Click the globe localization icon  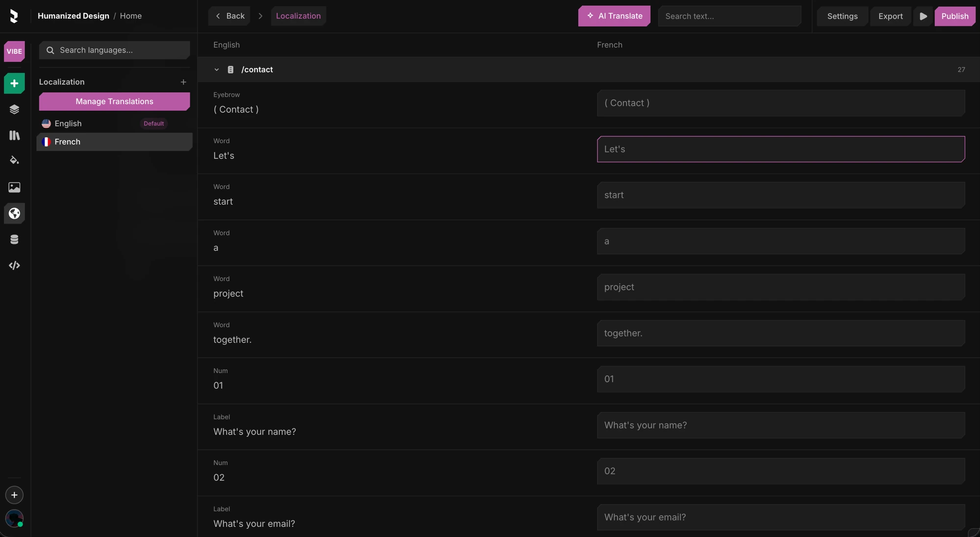tap(14, 213)
